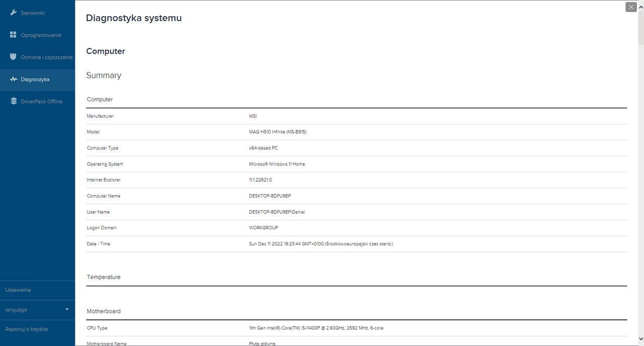Click the Model value MAG H510 Infinite

point(278,132)
